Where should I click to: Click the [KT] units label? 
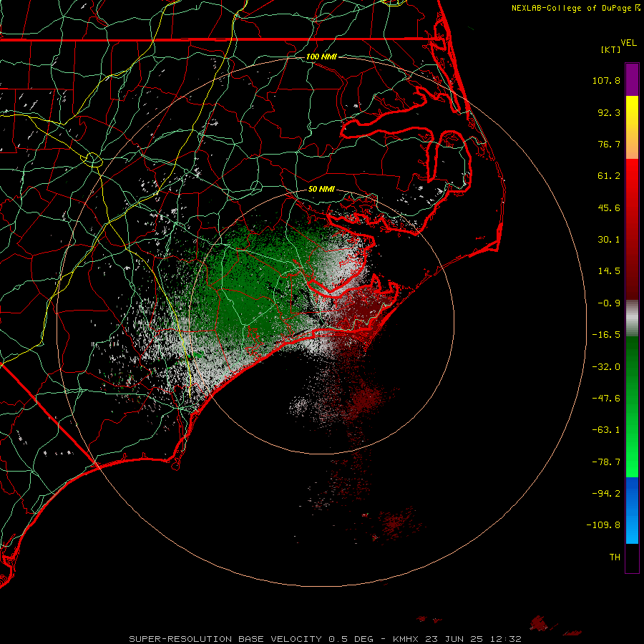tap(610, 49)
